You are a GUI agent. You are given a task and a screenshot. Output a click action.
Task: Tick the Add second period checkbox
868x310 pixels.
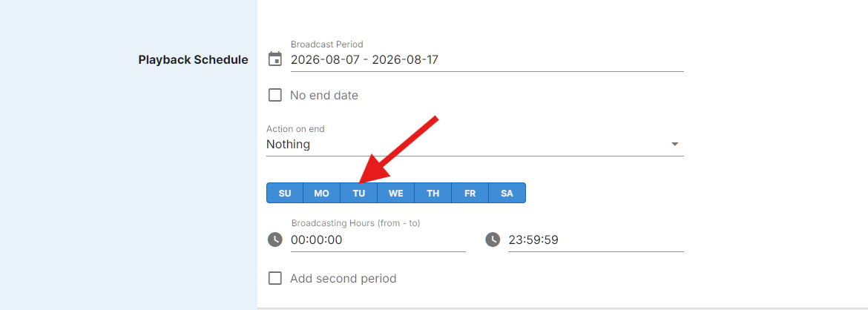click(x=275, y=278)
